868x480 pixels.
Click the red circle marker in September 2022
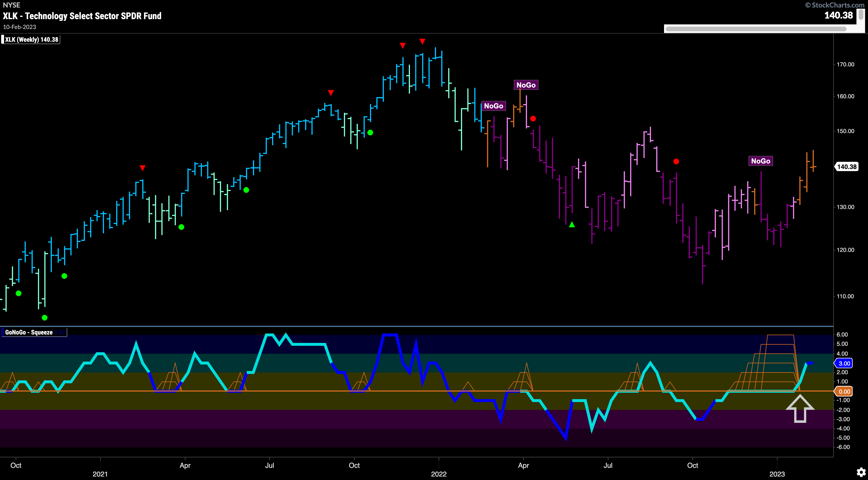coord(676,161)
